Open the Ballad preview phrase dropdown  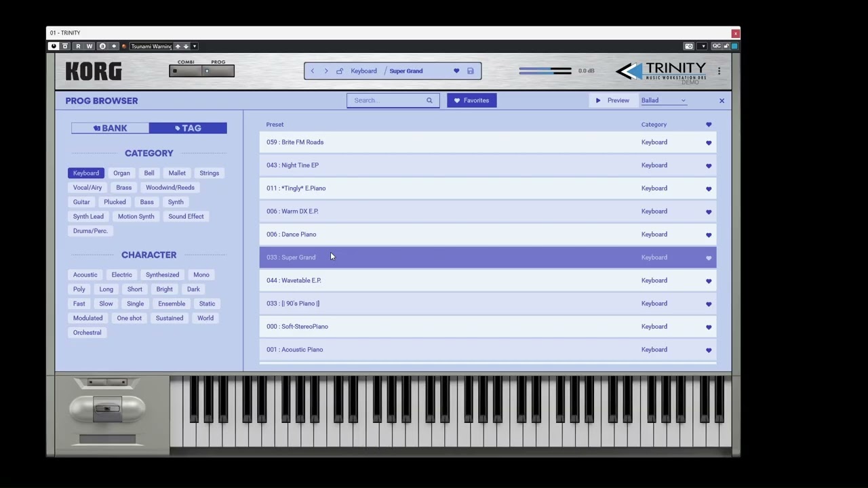pyautogui.click(x=664, y=100)
